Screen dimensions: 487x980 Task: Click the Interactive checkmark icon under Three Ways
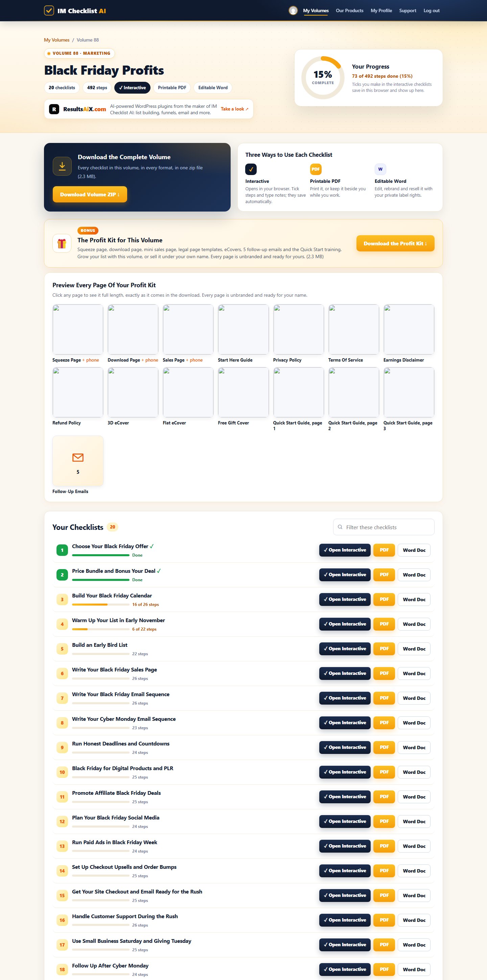click(x=251, y=169)
